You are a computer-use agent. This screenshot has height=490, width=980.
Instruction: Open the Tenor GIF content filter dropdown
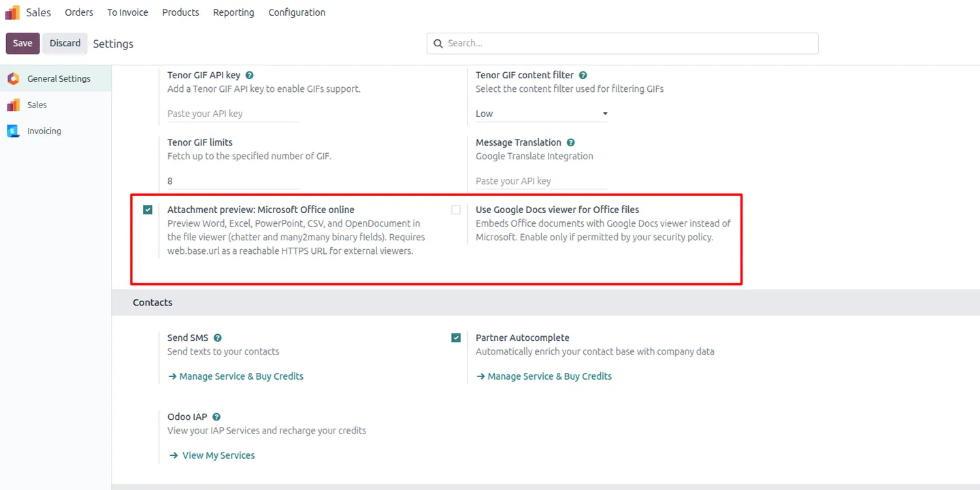(541, 114)
